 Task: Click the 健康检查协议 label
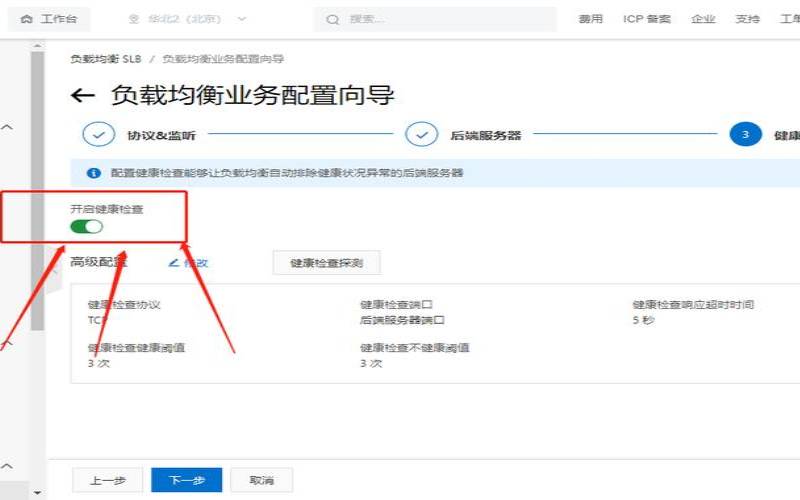124,305
